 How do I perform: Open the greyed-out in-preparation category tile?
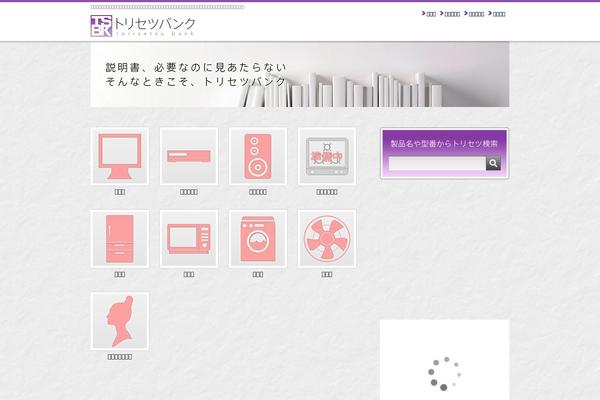(x=327, y=156)
